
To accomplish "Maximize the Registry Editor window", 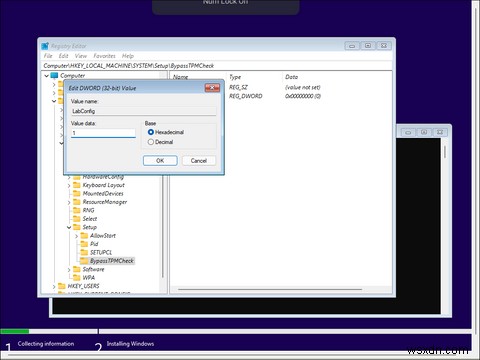I will (368, 46).
